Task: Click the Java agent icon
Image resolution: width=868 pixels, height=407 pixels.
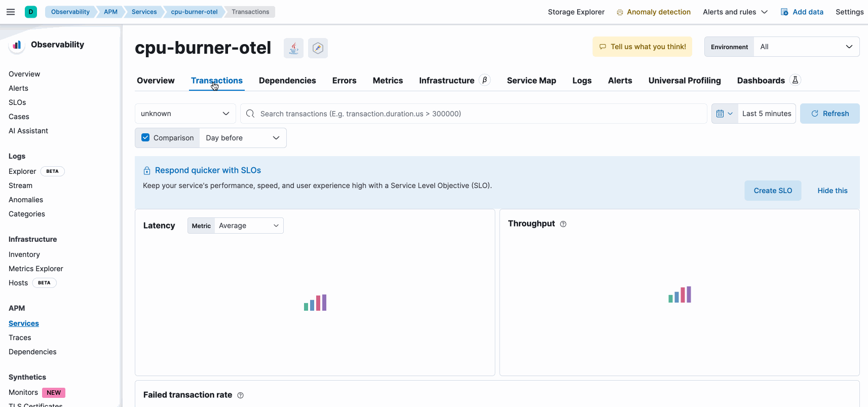Action: pos(293,48)
